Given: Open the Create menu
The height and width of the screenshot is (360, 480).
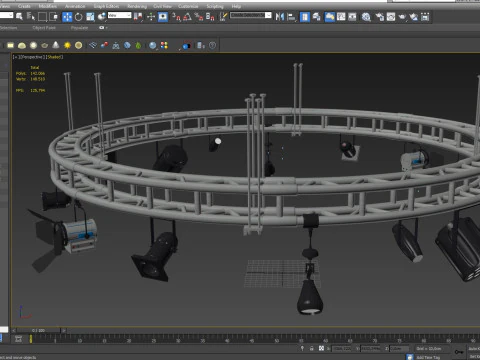Looking at the screenshot, I should [24, 6].
